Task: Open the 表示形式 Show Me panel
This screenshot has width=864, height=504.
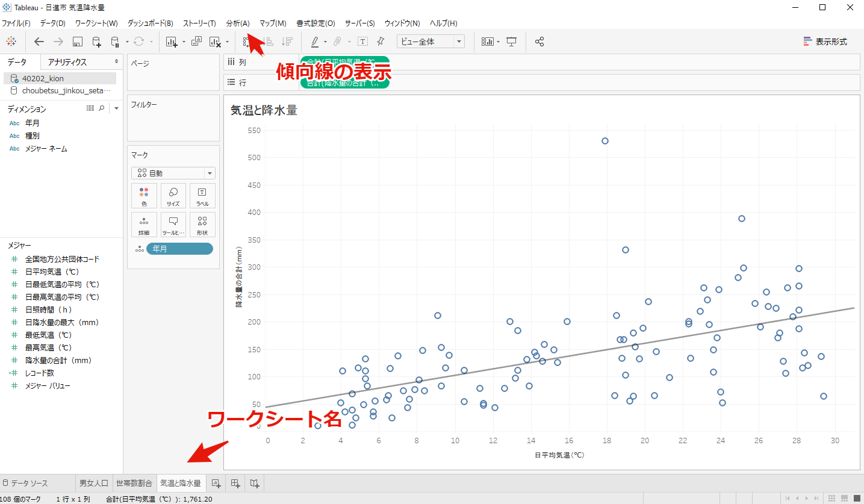Action: tap(825, 42)
